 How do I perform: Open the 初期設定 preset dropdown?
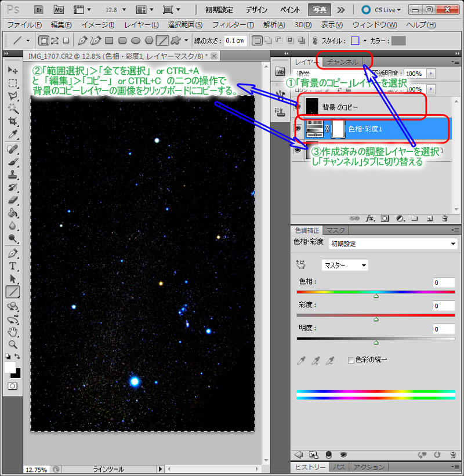[x=393, y=244]
